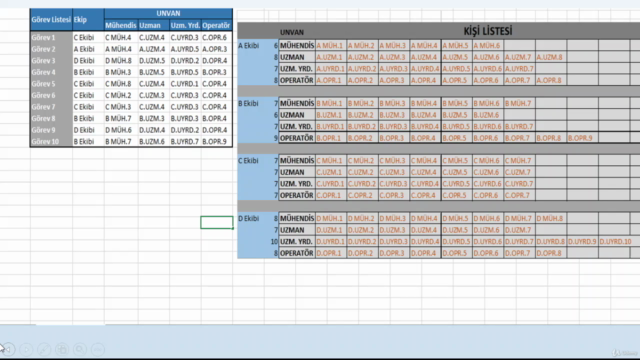The image size is (640, 360).
Task: Click the count '10' beside D Ekibi UZM. YRD.
Action: (274, 242)
